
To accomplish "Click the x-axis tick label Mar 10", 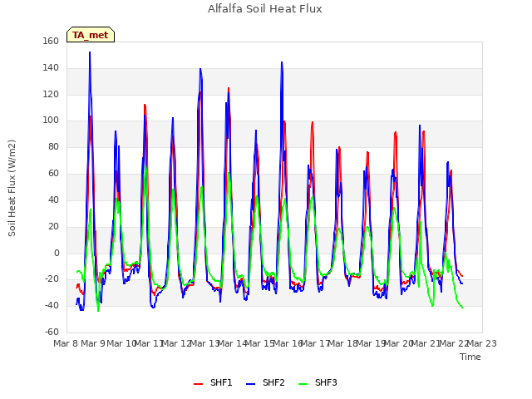I will [x=121, y=343].
